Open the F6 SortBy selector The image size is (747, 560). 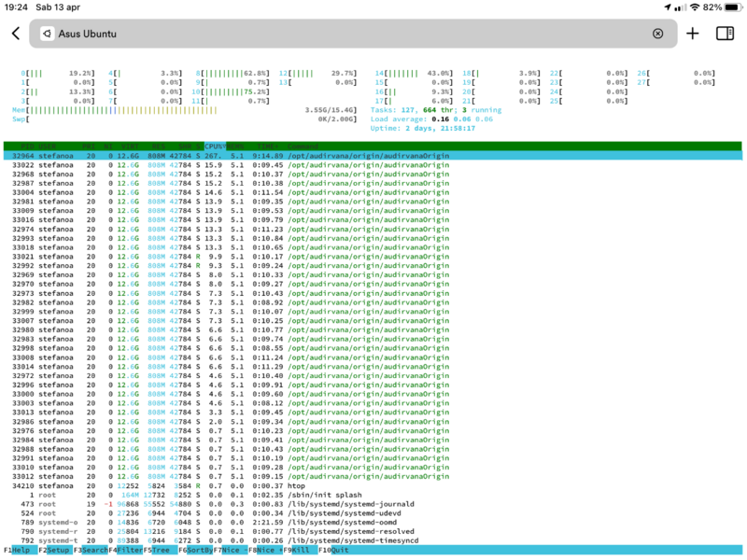(x=196, y=550)
